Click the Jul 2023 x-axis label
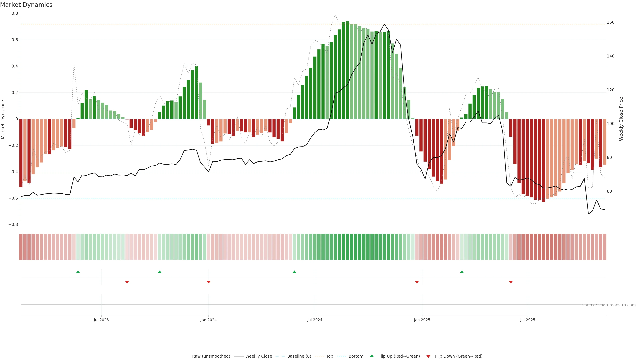Image resolution: width=644 pixels, height=362 pixels. point(101,320)
